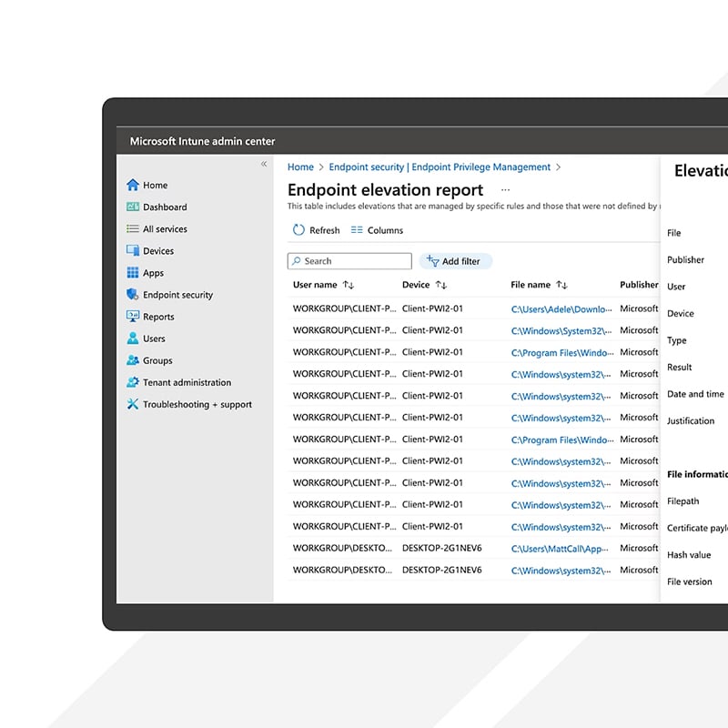Select the Endpoint security shield icon

tap(134, 295)
